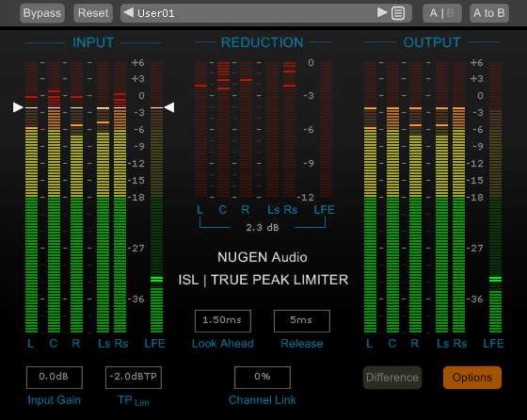This screenshot has height=420, width=527.
Task: Click the right threshold marker triangle
Action: tap(169, 107)
